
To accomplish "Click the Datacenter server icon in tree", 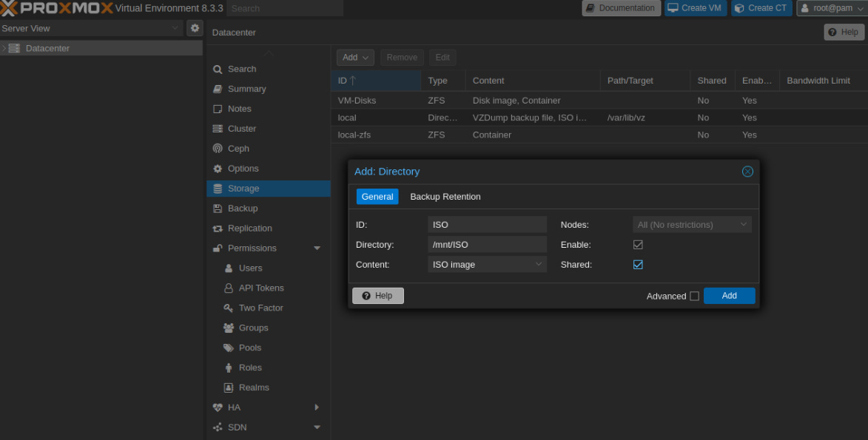I will pyautogui.click(x=14, y=48).
